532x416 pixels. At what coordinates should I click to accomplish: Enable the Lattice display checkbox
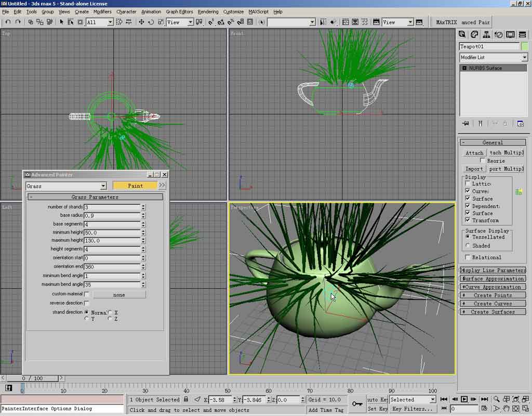coord(468,184)
